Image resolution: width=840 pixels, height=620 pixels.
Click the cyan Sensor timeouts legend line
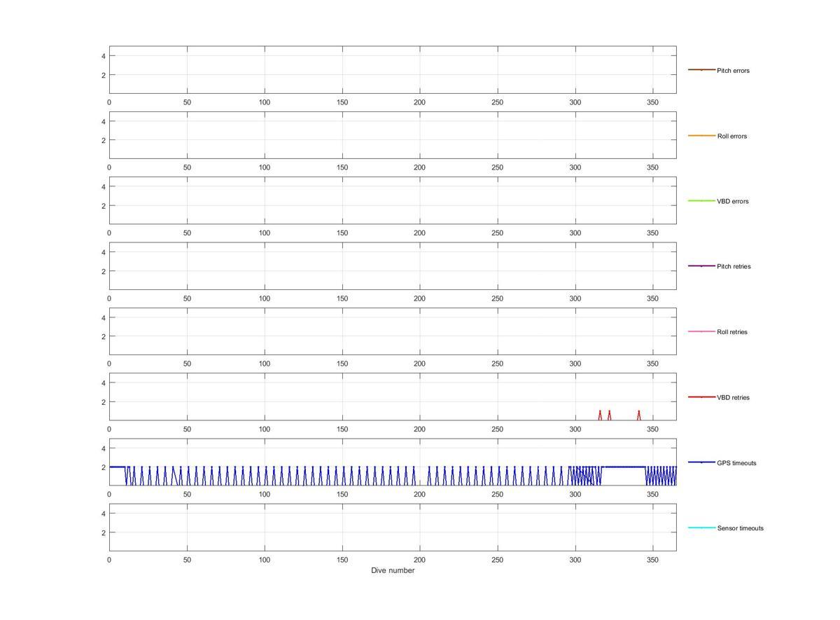click(x=701, y=528)
